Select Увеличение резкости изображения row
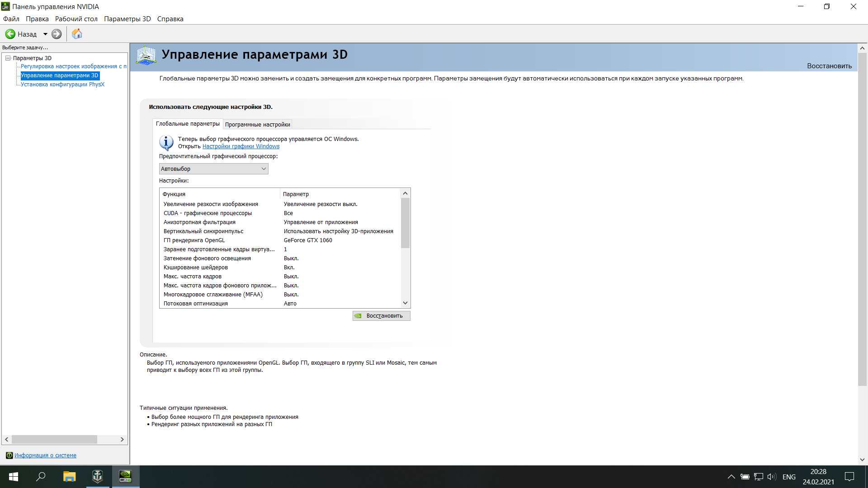The image size is (868, 488). coord(280,204)
